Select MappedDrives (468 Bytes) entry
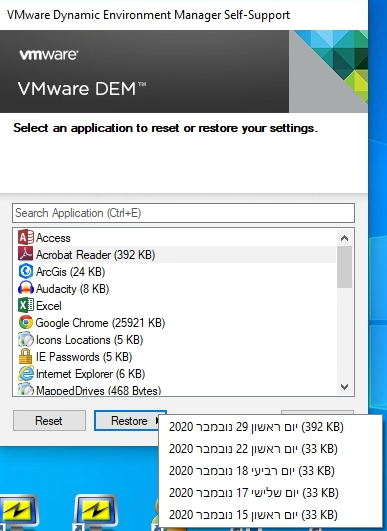387x531 pixels. pos(176,389)
